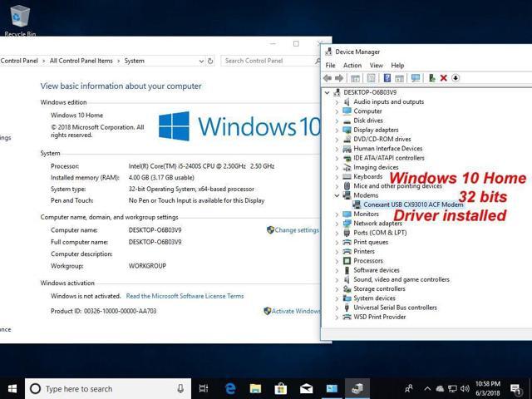This screenshot has height=399, width=532.
Task: Click the Change settings link
Action: tap(296, 230)
